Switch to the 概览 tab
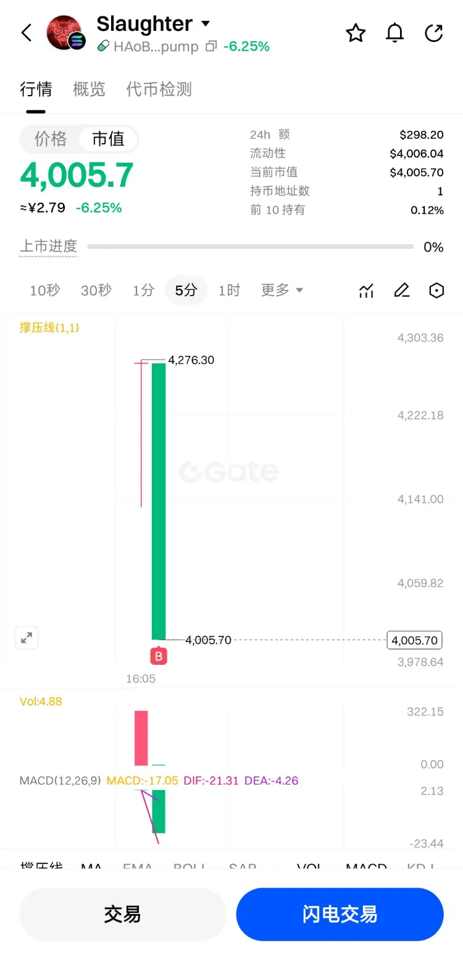Viewport: 463px width, 980px height. (89, 89)
